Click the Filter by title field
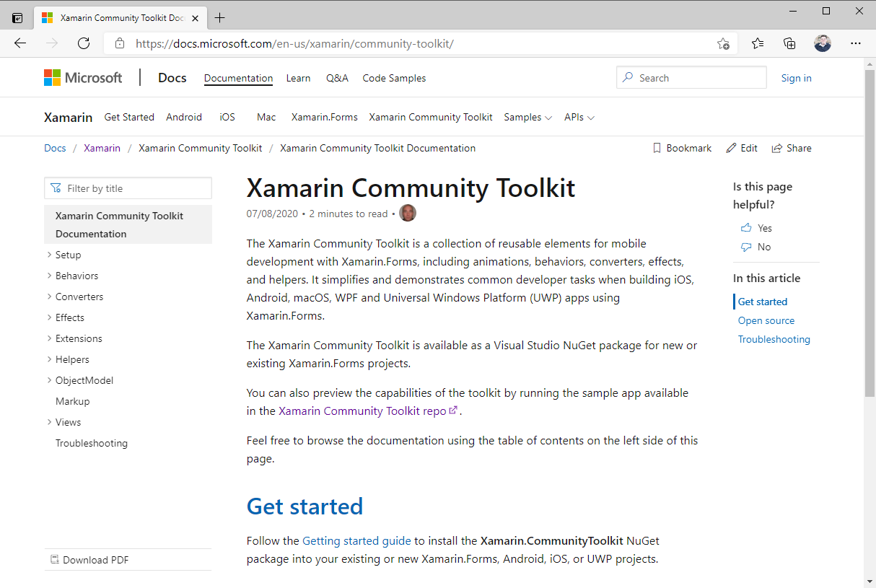 128,188
